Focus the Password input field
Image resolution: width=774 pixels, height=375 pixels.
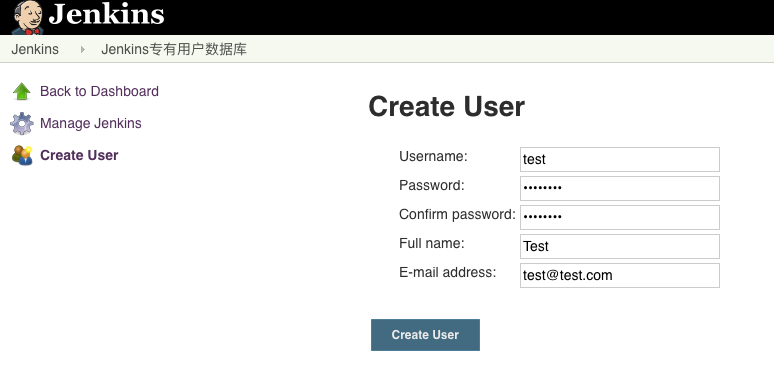[619, 188]
